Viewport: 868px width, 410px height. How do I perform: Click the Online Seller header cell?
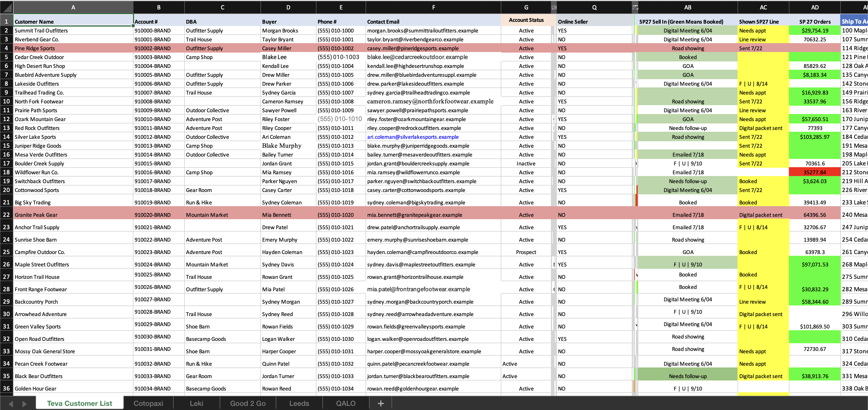coord(594,20)
